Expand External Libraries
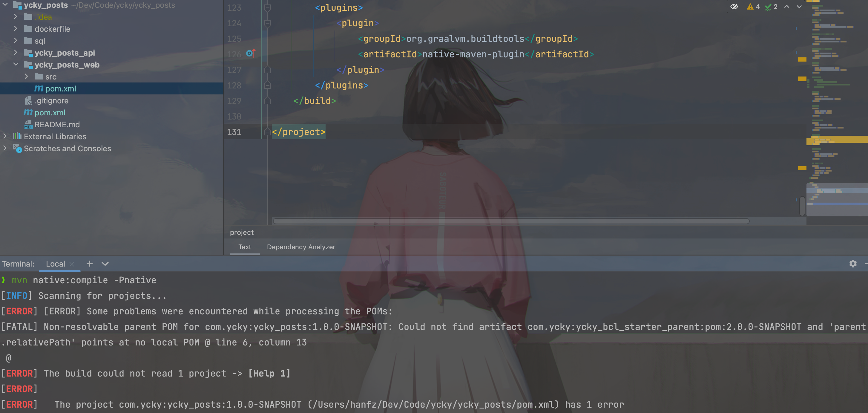This screenshot has height=413, width=868. click(x=5, y=136)
